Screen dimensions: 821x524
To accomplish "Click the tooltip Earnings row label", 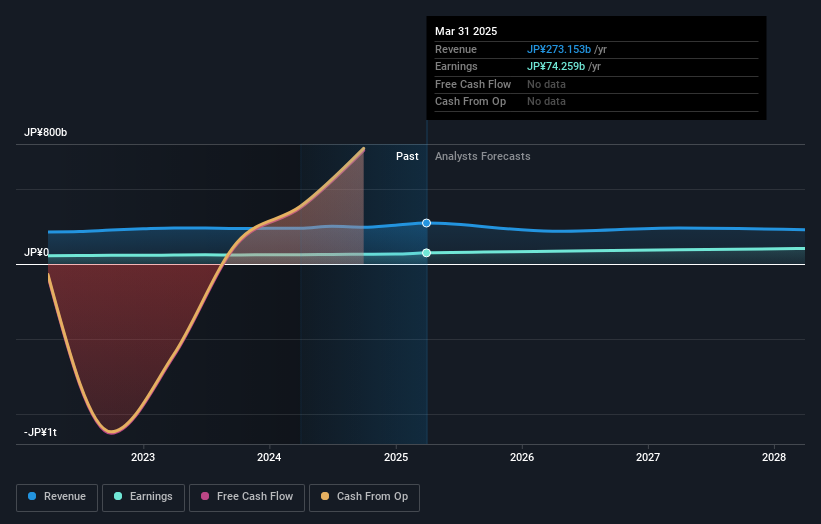I will (456, 66).
